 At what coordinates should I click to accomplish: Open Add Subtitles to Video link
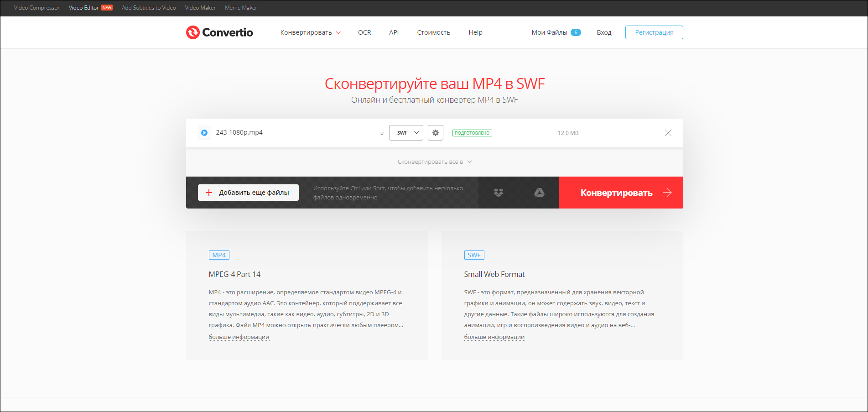pyautogui.click(x=149, y=8)
